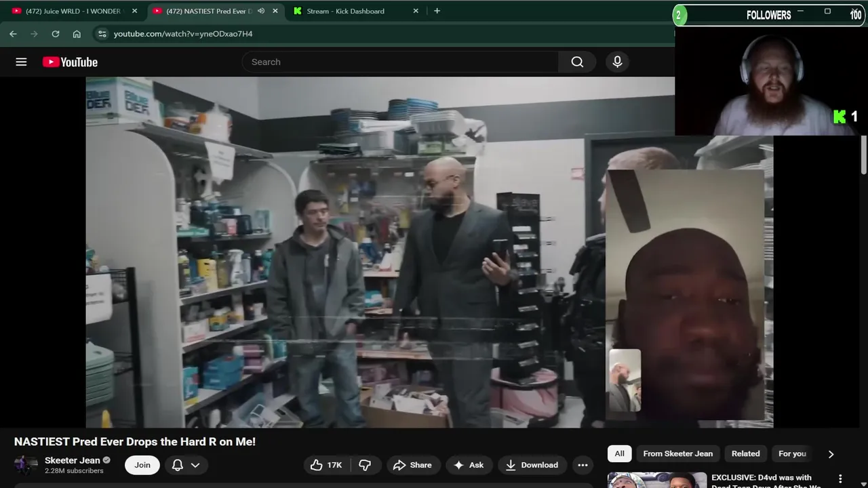The width and height of the screenshot is (868, 488).
Task: Join the Skeeter Jean channel membership
Action: 142,465
